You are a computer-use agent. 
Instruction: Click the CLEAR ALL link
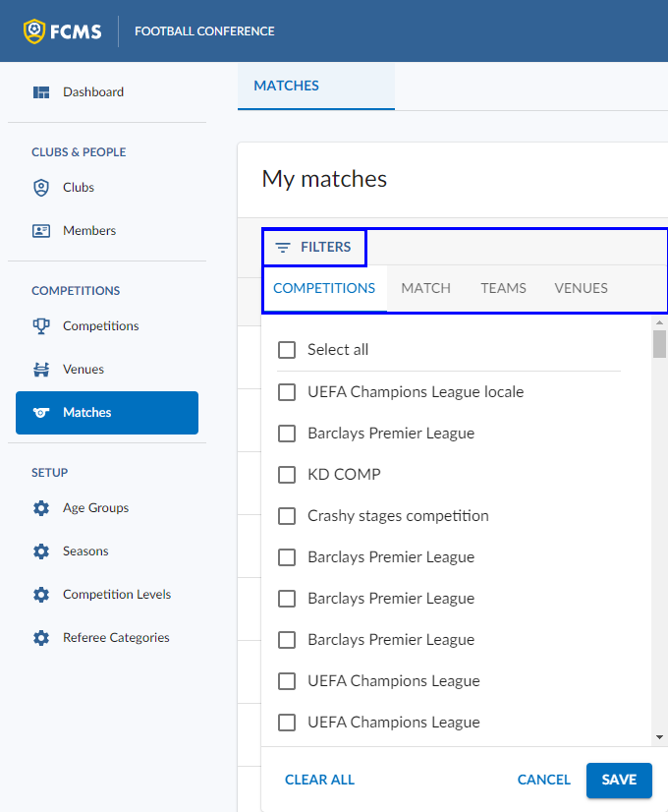tap(319, 780)
